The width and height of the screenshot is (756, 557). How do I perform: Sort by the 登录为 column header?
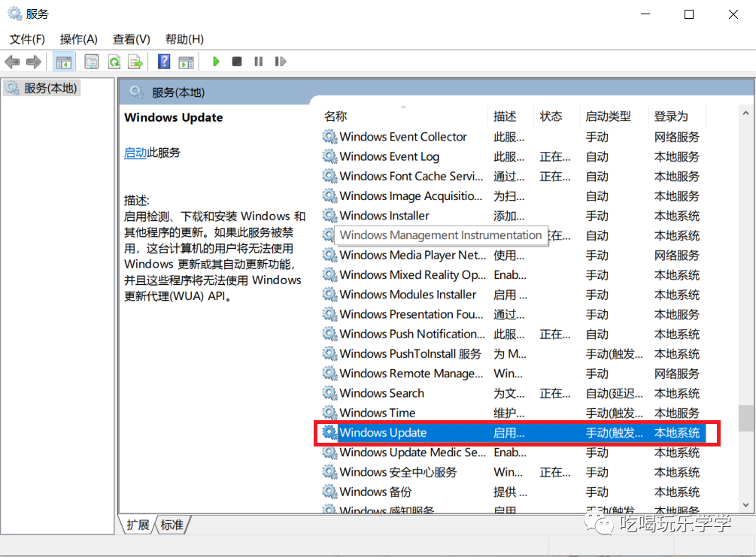coord(671,116)
